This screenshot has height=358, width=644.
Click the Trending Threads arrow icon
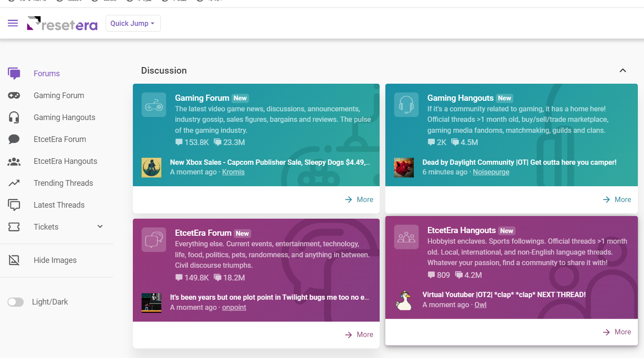14,183
